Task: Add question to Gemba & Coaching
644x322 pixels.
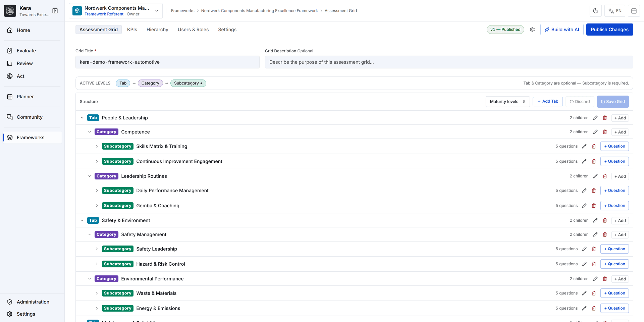Action: point(614,206)
